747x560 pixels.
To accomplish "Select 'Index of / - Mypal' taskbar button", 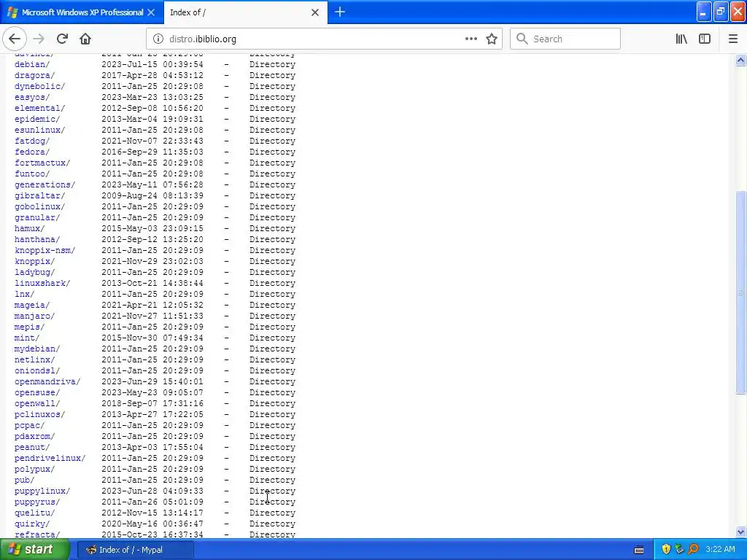I will click(x=135, y=550).
